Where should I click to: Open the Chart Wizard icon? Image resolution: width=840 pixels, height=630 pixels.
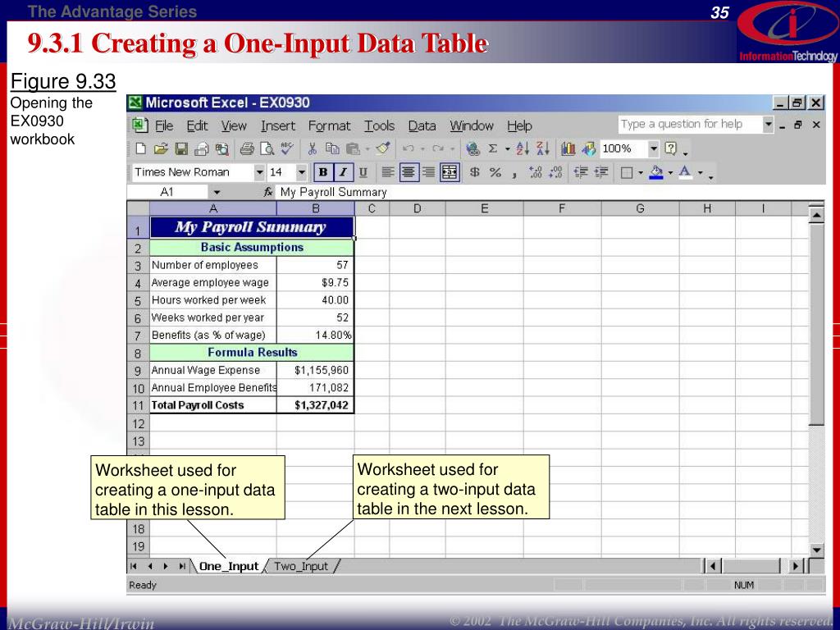tap(568, 149)
